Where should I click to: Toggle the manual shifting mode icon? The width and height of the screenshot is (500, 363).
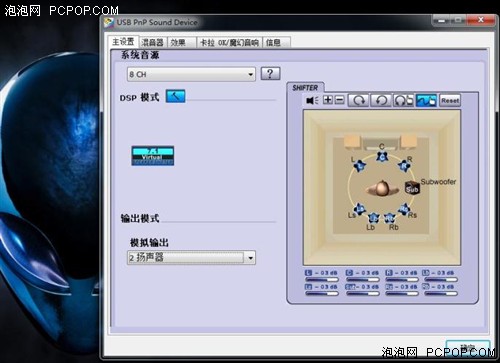(x=426, y=100)
